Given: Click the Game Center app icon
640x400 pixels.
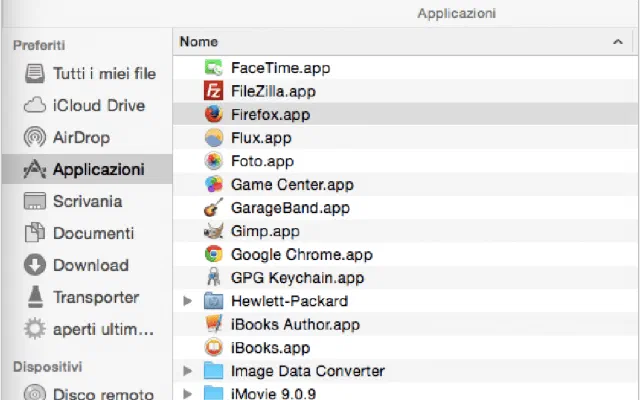Looking at the screenshot, I should [213, 184].
